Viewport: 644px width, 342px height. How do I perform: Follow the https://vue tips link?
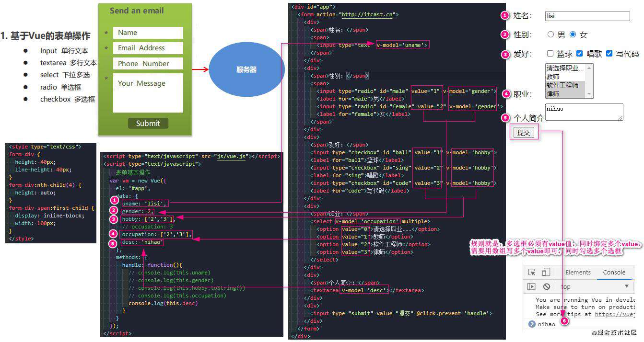pyautogui.click(x=615, y=314)
